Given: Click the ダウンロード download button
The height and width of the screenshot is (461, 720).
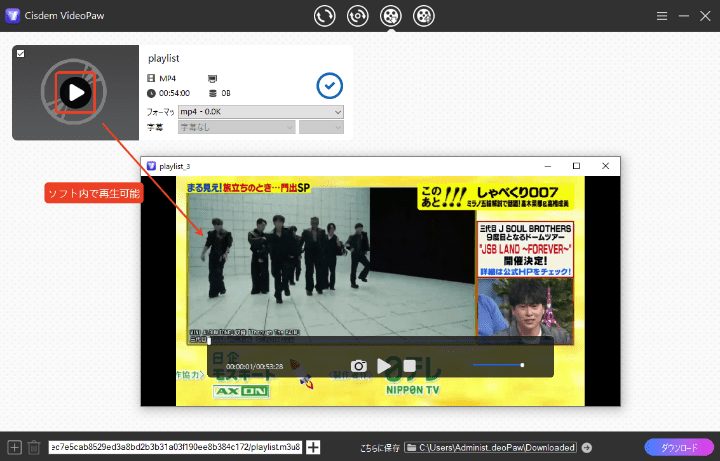Looking at the screenshot, I should pos(678,448).
